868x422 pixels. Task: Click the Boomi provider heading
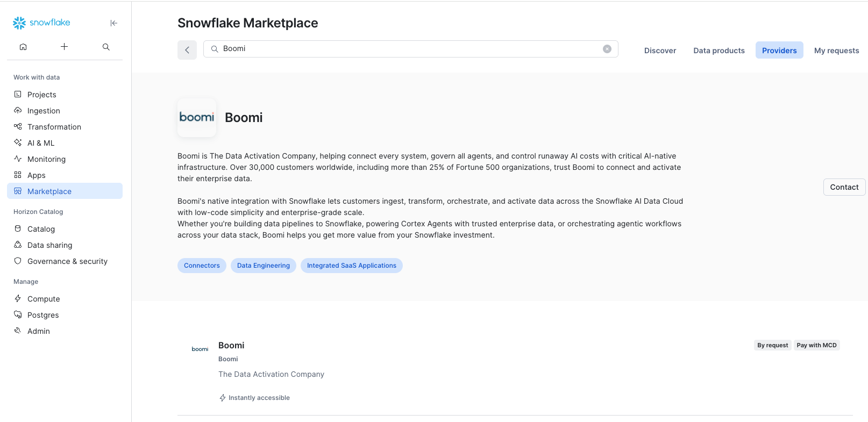[x=244, y=118]
